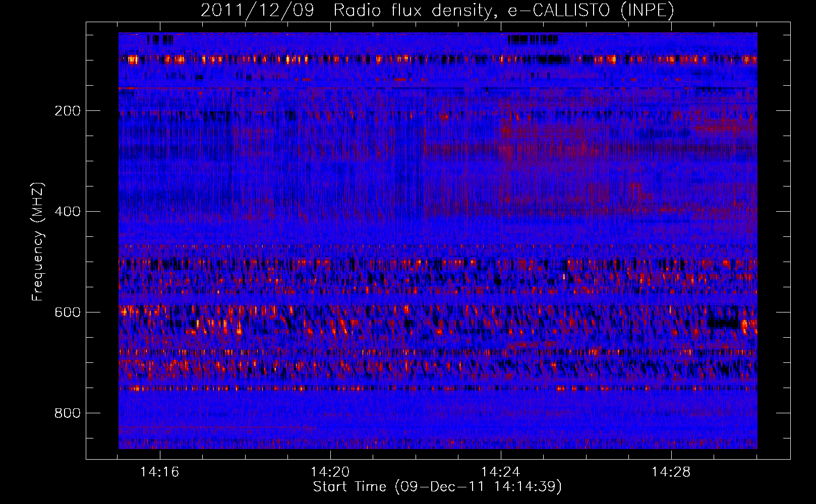Click the 600 frequency tick label
This screenshot has height=504, width=816.
[68, 312]
